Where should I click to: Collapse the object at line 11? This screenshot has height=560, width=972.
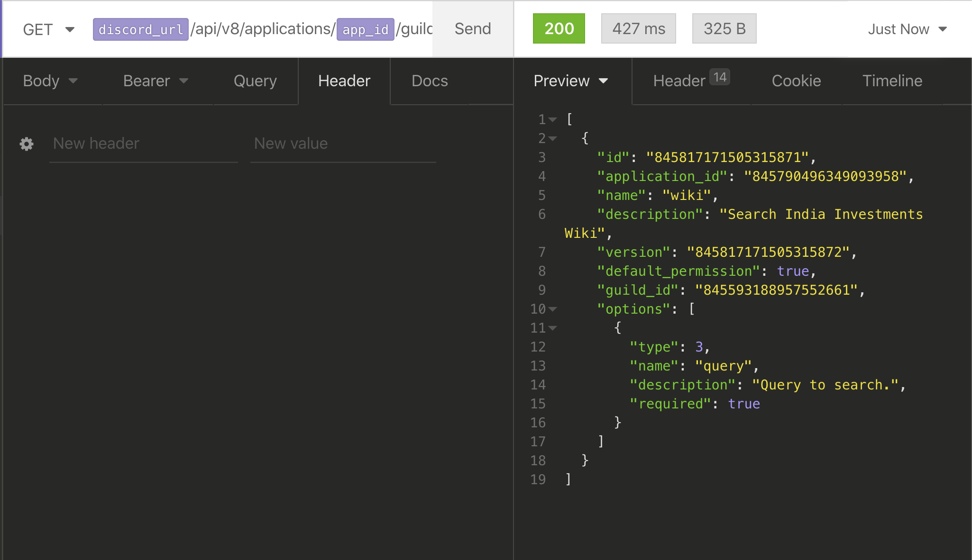[553, 328]
